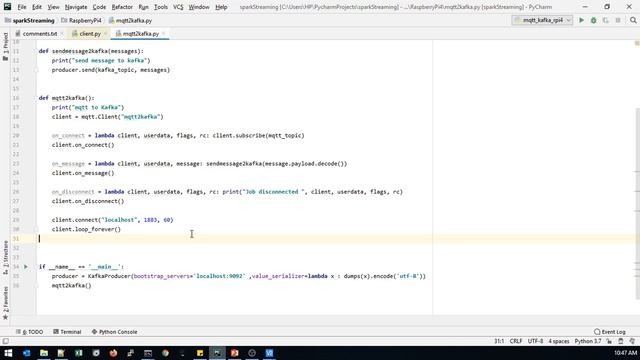The height and width of the screenshot is (360, 640).
Task: Open the Tools menu
Action: click(161, 7)
